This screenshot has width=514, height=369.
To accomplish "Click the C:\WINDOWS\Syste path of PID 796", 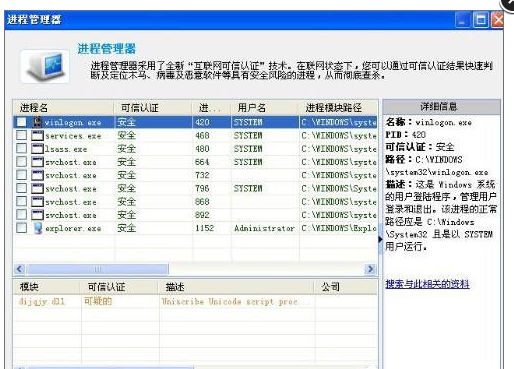I will point(339,189).
